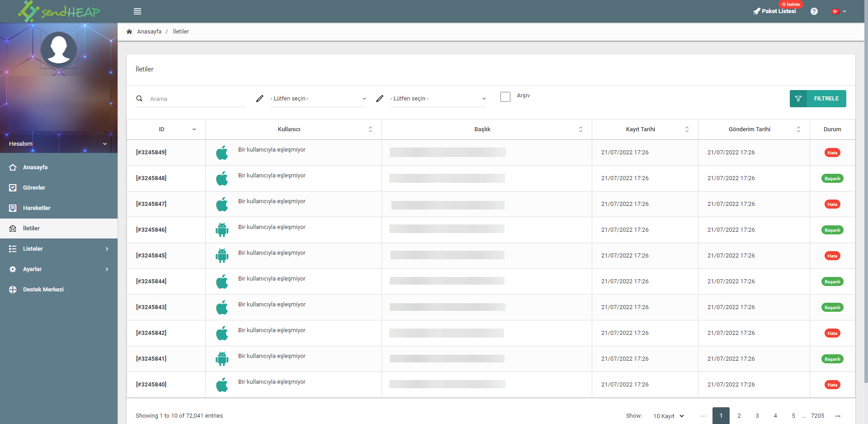Click the Android icon in row #3245846

(222, 230)
